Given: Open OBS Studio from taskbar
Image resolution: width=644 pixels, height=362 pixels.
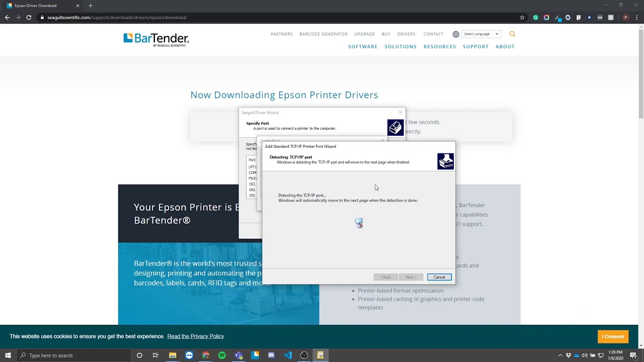Looking at the screenshot, I should [304, 355].
